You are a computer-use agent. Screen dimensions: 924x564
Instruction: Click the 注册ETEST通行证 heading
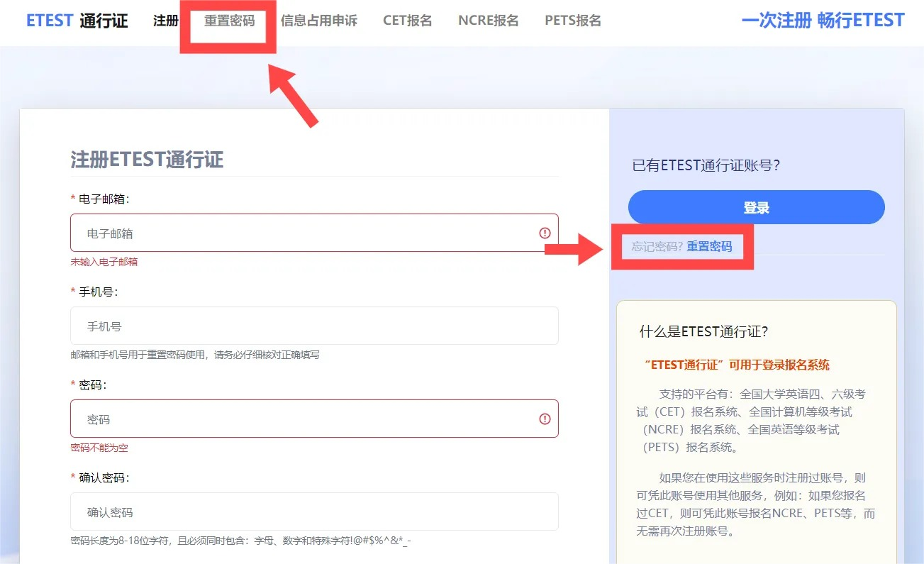click(x=147, y=160)
